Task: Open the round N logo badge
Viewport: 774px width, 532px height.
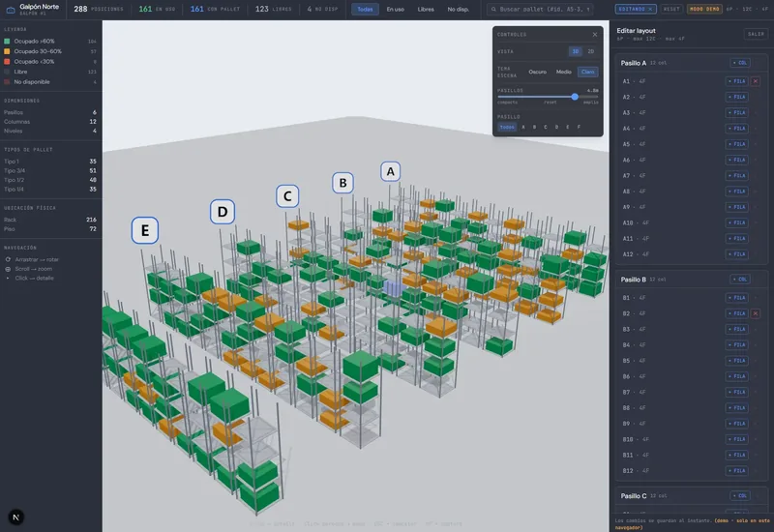Action: click(x=15, y=517)
